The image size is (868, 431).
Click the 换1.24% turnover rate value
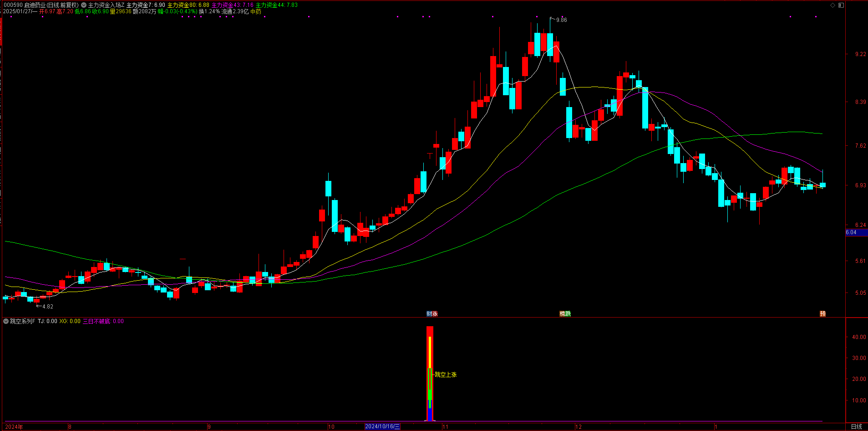[x=209, y=11]
